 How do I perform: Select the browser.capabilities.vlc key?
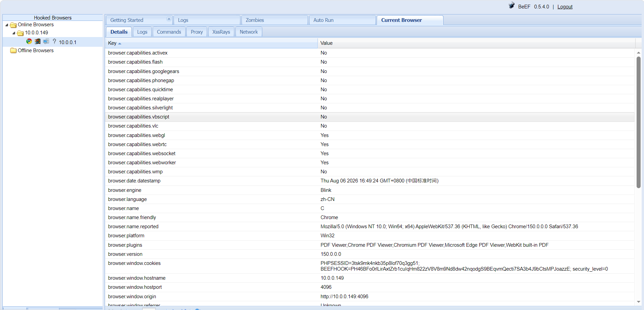click(133, 126)
